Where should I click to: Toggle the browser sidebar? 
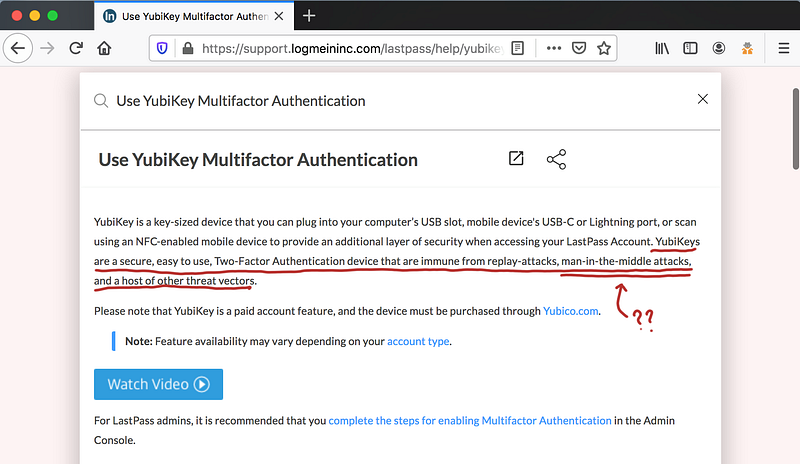pos(690,48)
